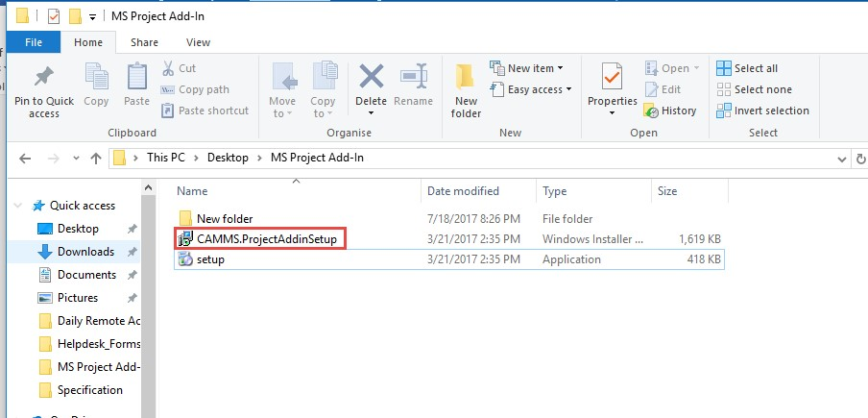868x418 pixels.
Task: Open Pictures in navigation pane
Action: pyautogui.click(x=78, y=298)
